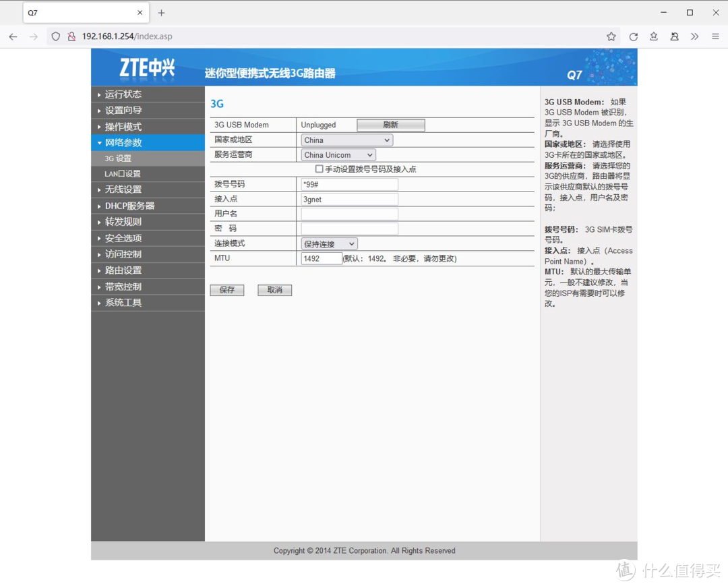
Task: Open the tracking protection shield icon
Action: click(x=55, y=36)
